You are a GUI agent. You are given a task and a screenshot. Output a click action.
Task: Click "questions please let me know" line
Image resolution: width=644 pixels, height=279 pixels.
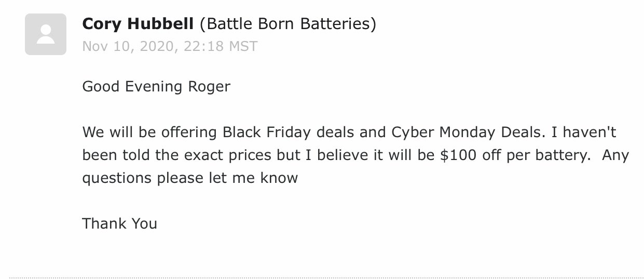click(190, 178)
